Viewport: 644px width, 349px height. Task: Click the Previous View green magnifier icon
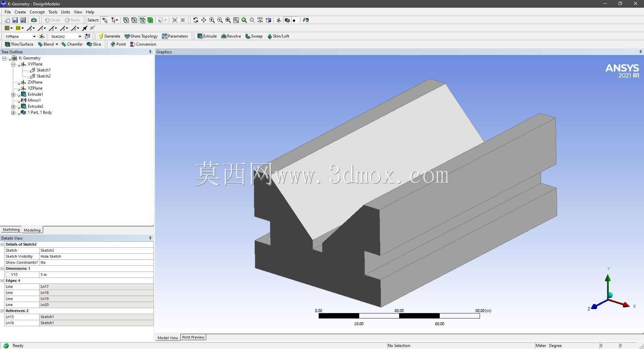click(244, 20)
